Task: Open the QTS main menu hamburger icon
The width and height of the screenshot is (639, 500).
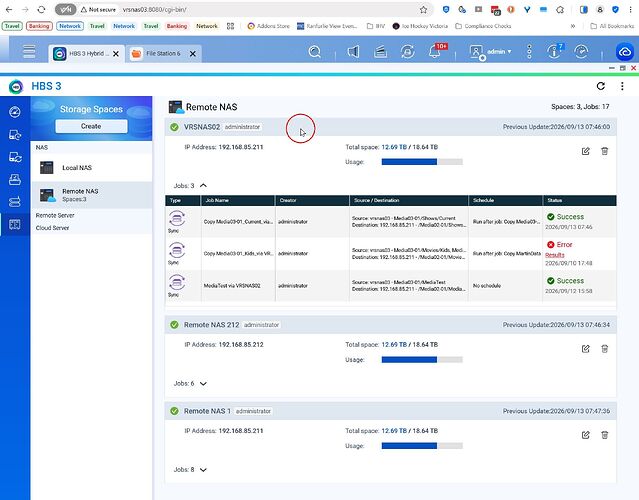Action: [29, 52]
